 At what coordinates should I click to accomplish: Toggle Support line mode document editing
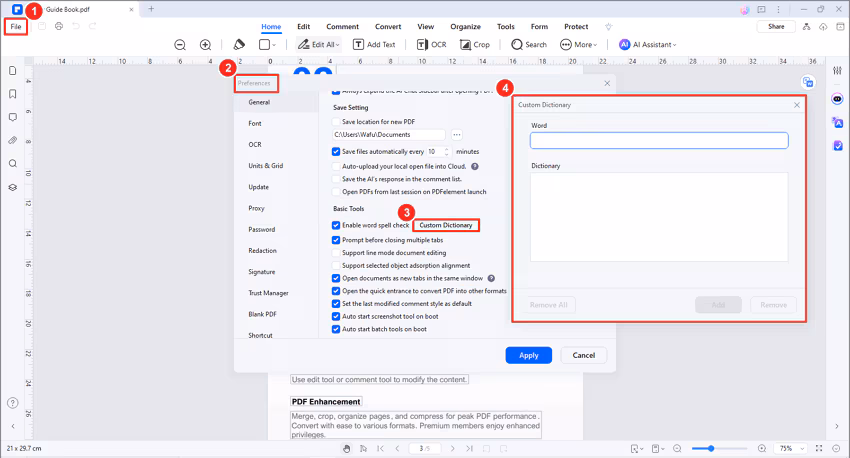pyautogui.click(x=336, y=253)
